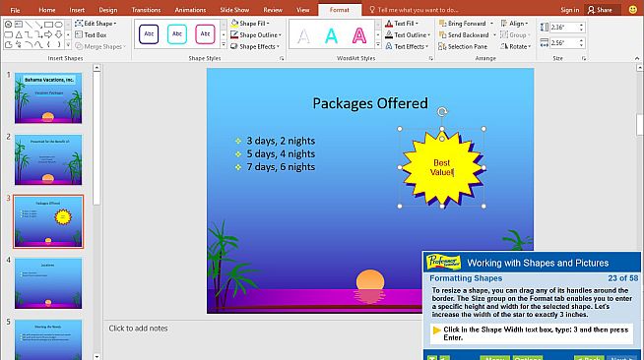
Task: Pick the Rounded Rectangle shape
Action: point(8,34)
